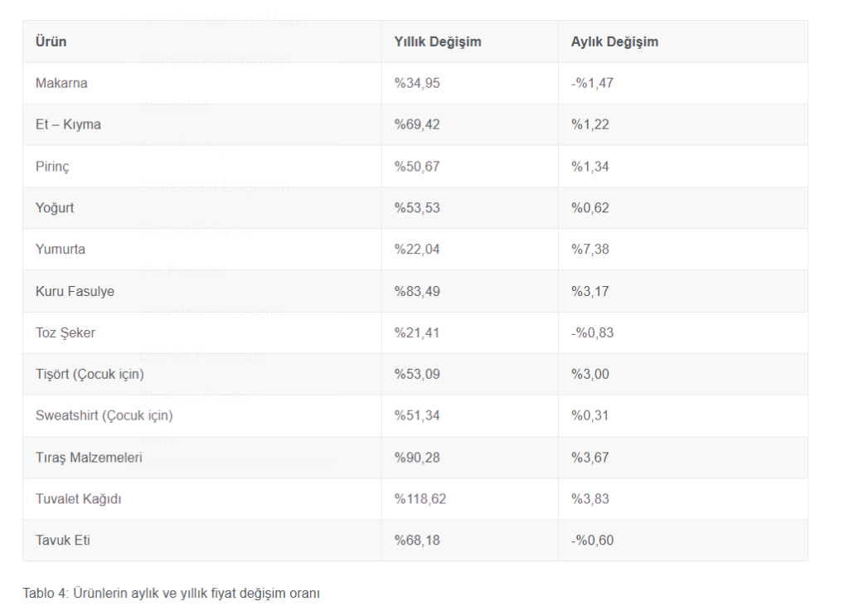The image size is (849, 616).
Task: Click the Ürün column header
Action: coord(51,41)
